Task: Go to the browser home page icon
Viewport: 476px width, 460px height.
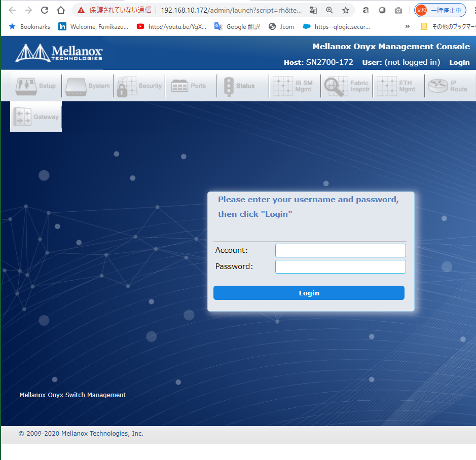Action: (61, 10)
